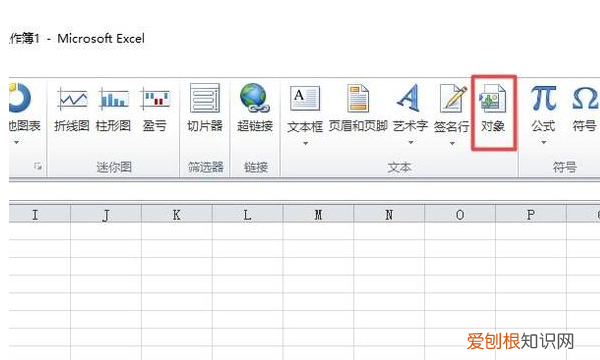
Task: Expand the WordArt dropdown arrow
Action: [411, 143]
